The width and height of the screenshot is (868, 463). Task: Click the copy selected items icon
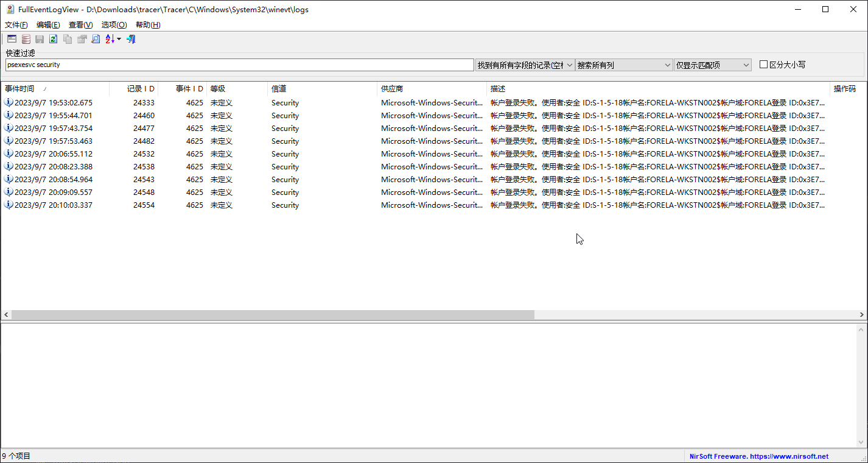[68, 39]
